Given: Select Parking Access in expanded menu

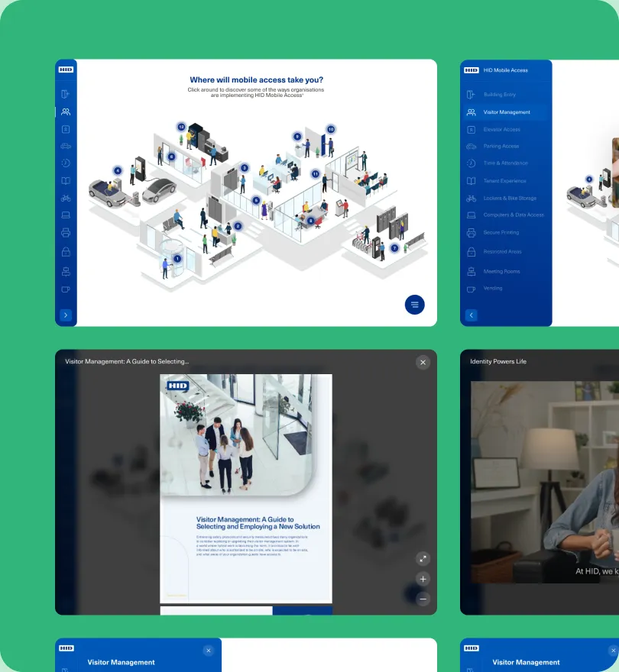Looking at the screenshot, I should point(506,146).
